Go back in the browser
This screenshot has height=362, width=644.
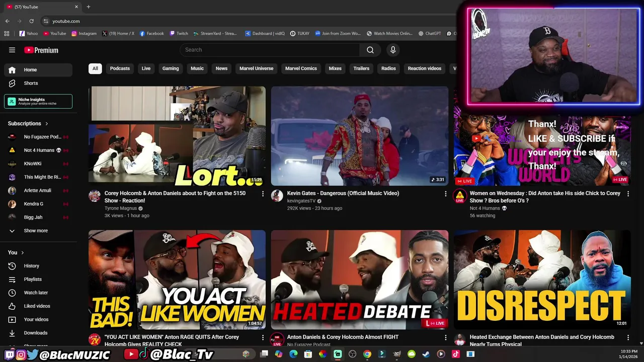[x=7, y=21]
